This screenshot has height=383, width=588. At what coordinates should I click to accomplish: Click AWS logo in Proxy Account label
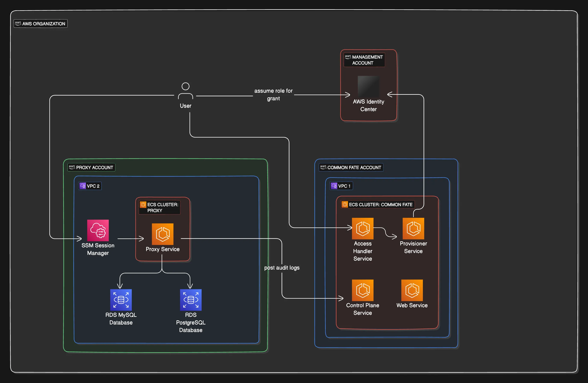click(x=72, y=167)
